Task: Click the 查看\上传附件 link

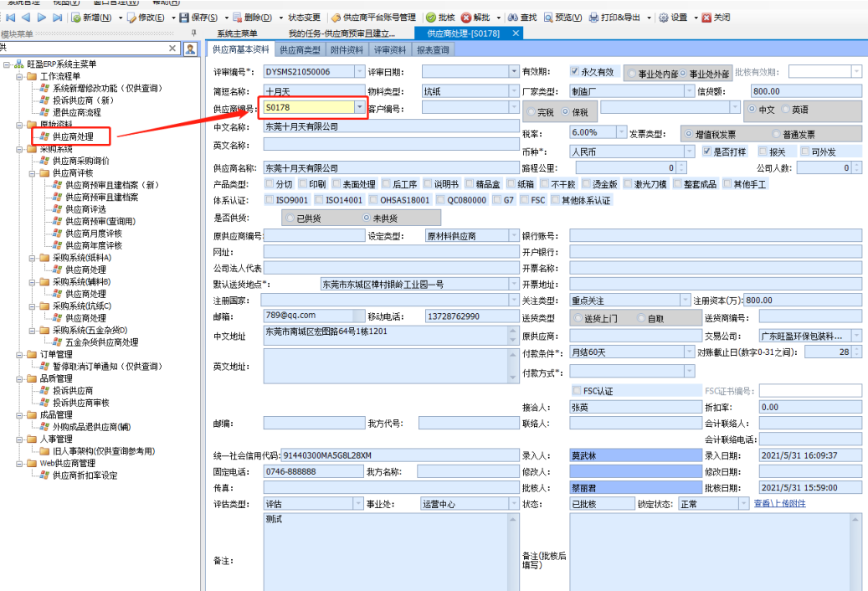Action: pos(779,503)
